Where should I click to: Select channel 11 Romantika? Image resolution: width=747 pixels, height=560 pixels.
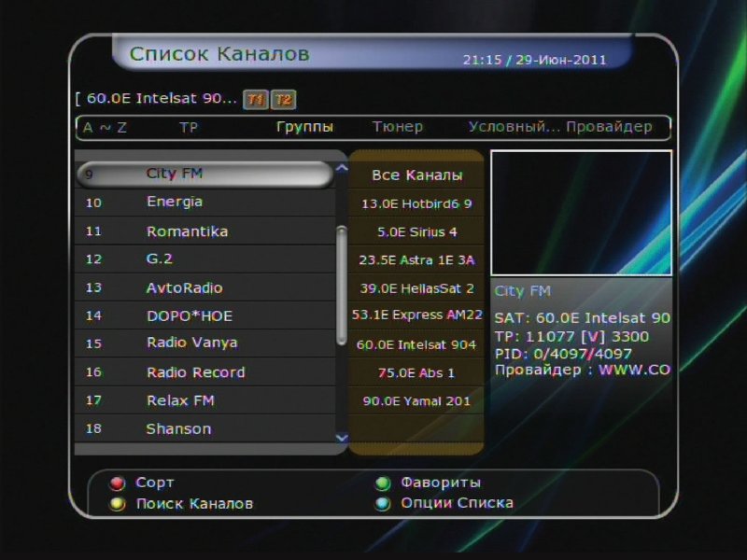pyautogui.click(x=204, y=231)
